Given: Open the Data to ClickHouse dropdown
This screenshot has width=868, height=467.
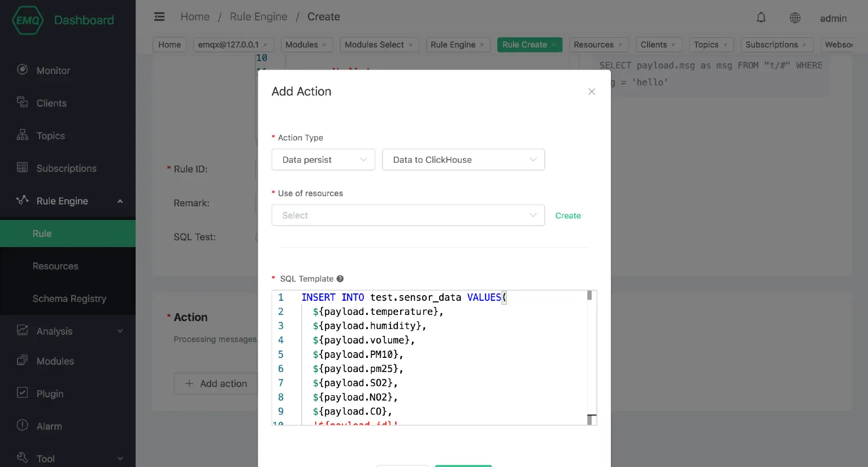Looking at the screenshot, I should click(x=463, y=160).
